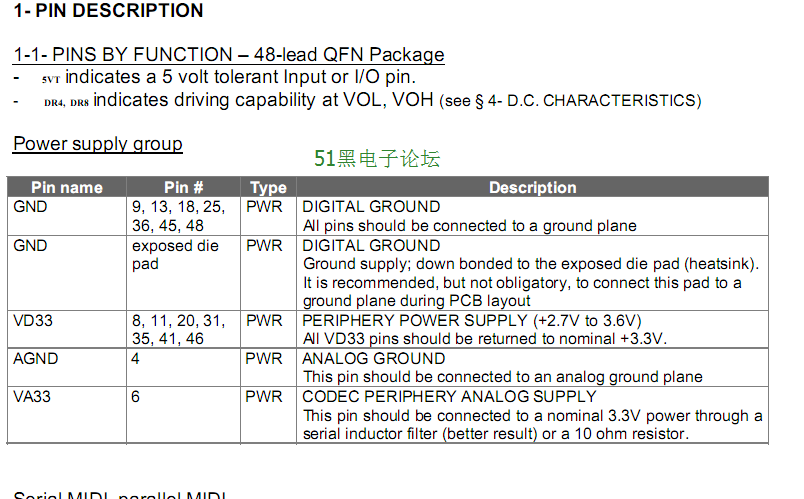Screen dimensions: 804x499
Task: Select the 'Type' column header
Action: [268, 187]
